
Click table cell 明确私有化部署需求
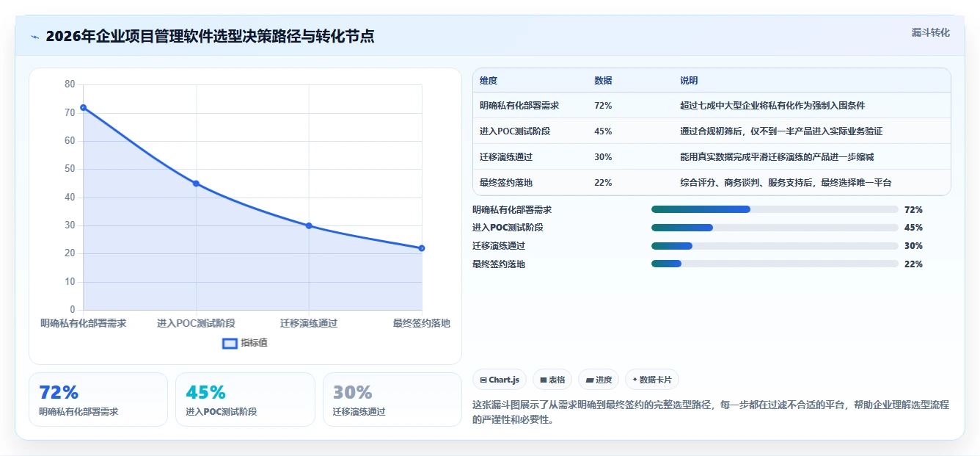pyautogui.click(x=519, y=106)
